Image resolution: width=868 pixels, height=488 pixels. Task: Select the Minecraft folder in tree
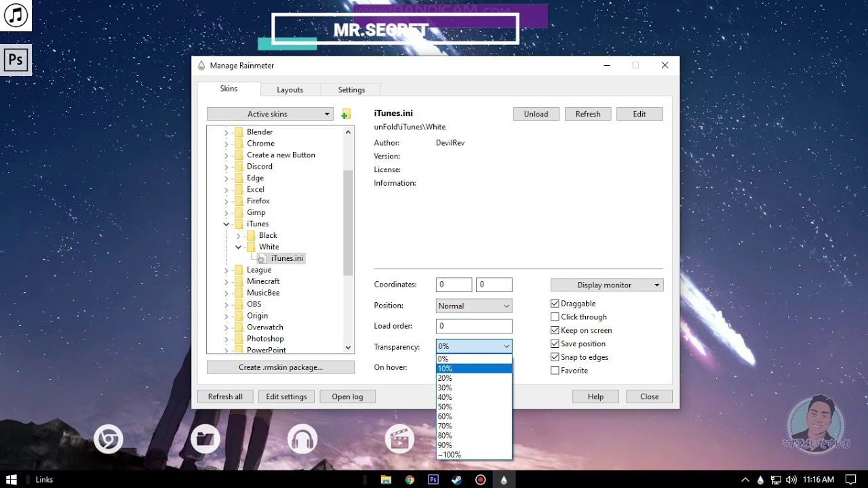(x=263, y=281)
